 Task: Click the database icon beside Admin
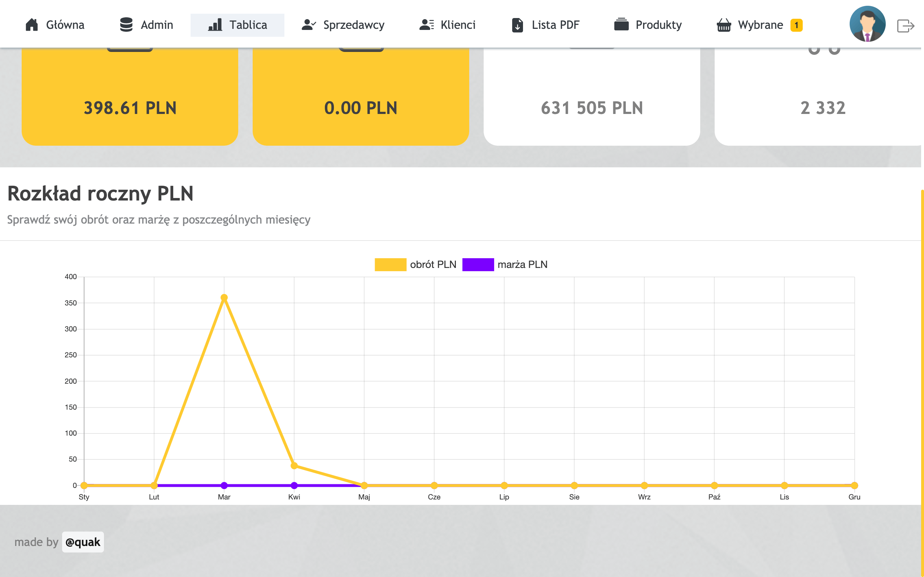(126, 25)
